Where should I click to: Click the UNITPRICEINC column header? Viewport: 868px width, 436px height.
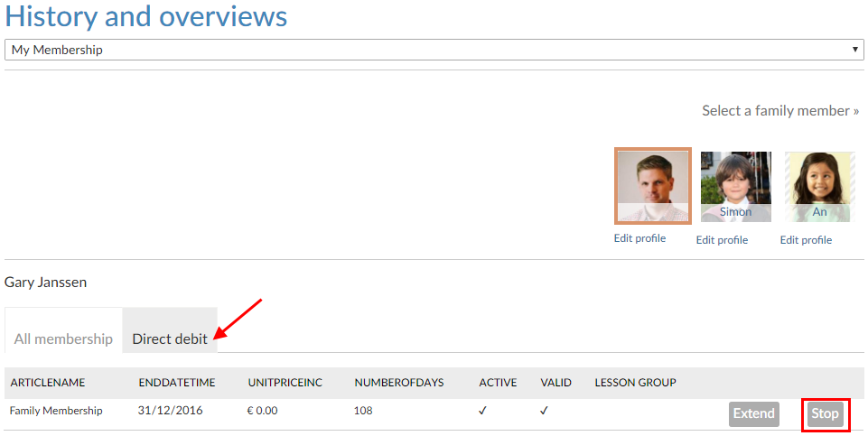[285, 383]
